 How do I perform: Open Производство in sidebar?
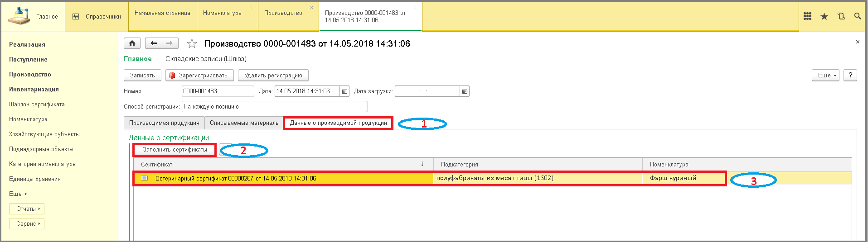(x=30, y=74)
